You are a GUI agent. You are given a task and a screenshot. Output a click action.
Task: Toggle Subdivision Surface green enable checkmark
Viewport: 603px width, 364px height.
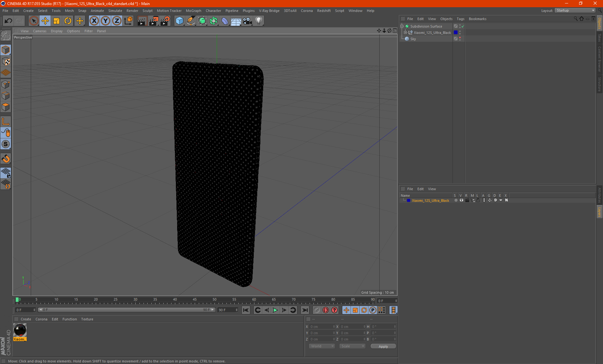pos(463,26)
